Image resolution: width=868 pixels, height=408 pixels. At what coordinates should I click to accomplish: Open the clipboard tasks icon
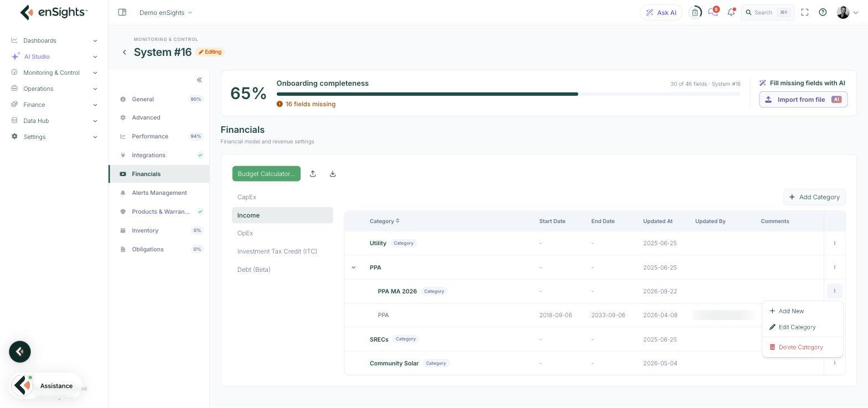(x=695, y=12)
